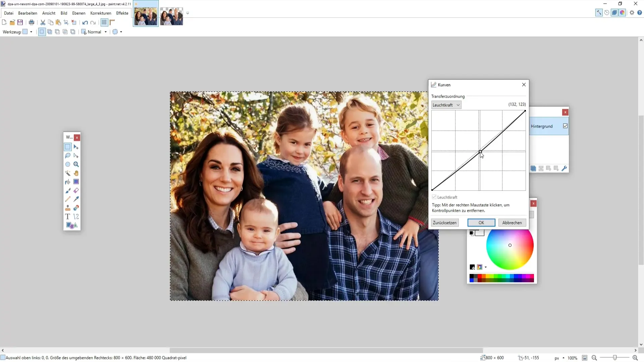Viewport: 644px width, 362px height.
Task: Select the Color Picker tool
Action: click(76, 199)
